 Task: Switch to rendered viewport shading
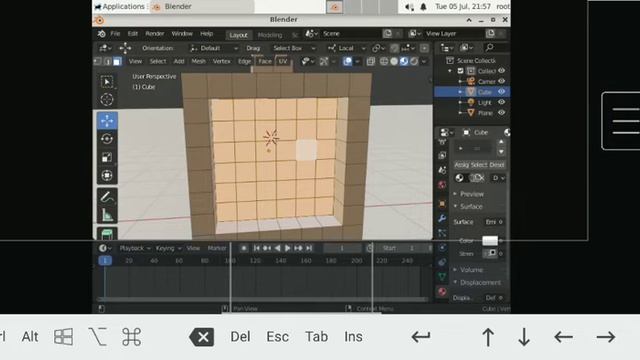(414, 61)
